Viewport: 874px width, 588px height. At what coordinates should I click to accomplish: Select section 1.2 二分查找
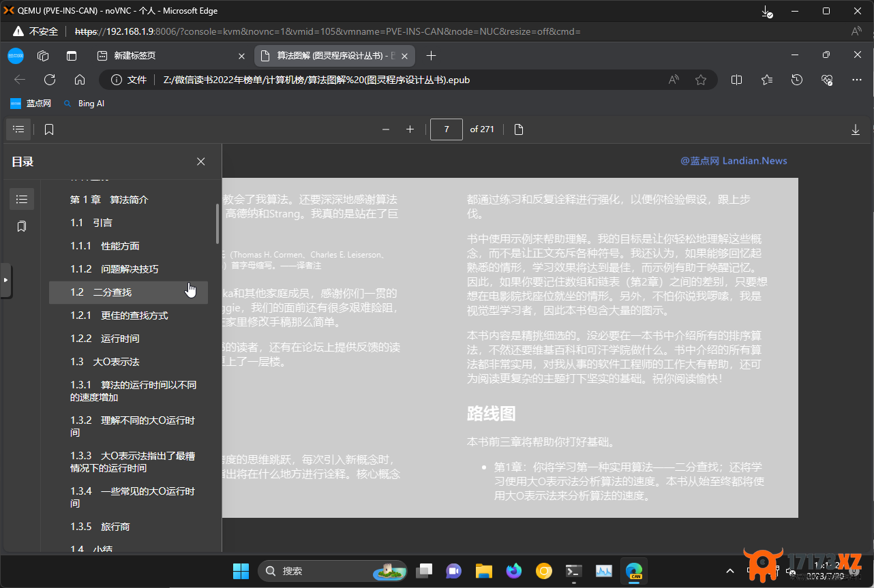(x=128, y=292)
